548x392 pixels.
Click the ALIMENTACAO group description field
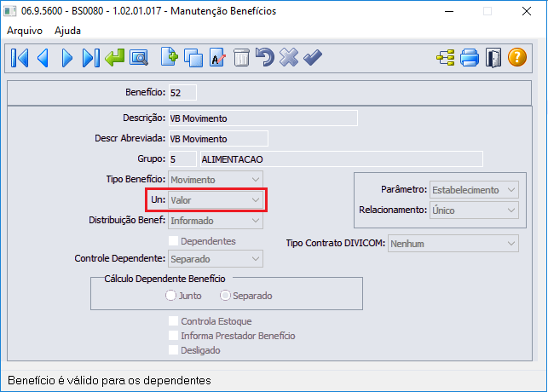click(x=342, y=159)
